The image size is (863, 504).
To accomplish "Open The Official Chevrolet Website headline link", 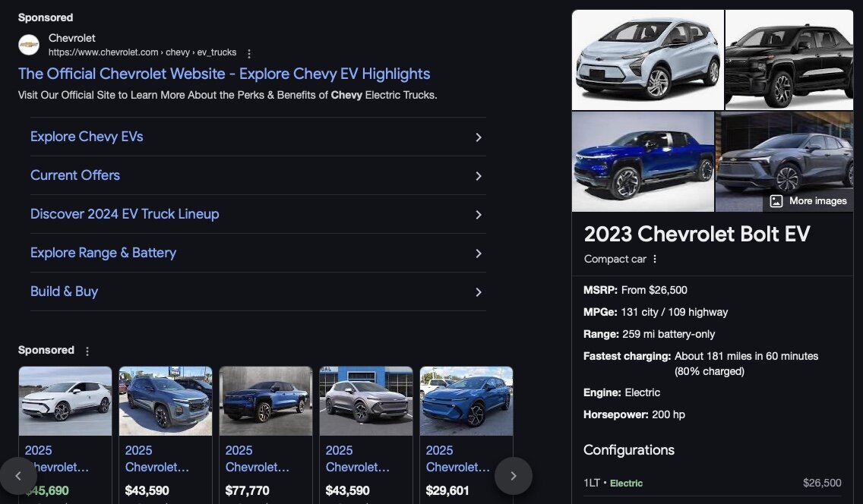I will (224, 74).
